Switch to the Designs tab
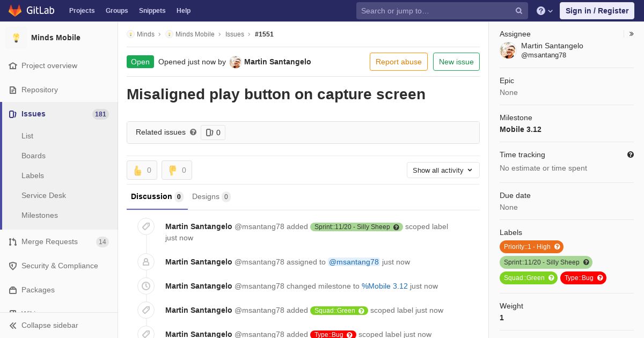The height and width of the screenshot is (338, 644). (x=211, y=196)
